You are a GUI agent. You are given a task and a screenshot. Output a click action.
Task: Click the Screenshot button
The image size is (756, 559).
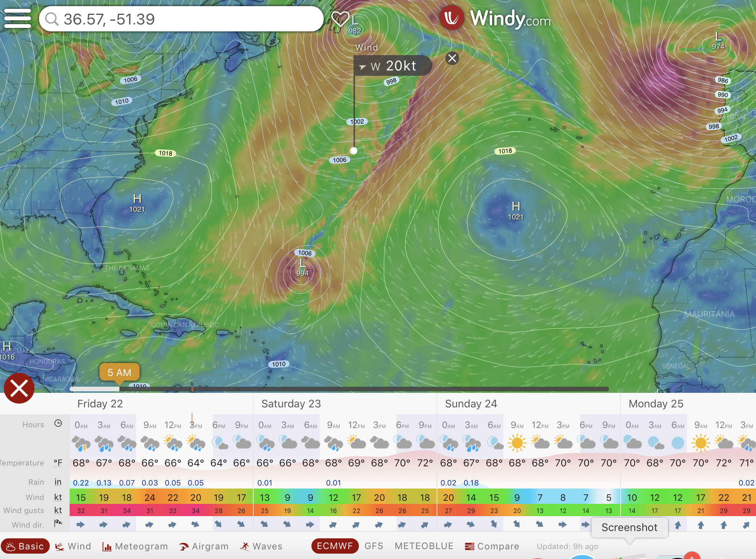629,528
